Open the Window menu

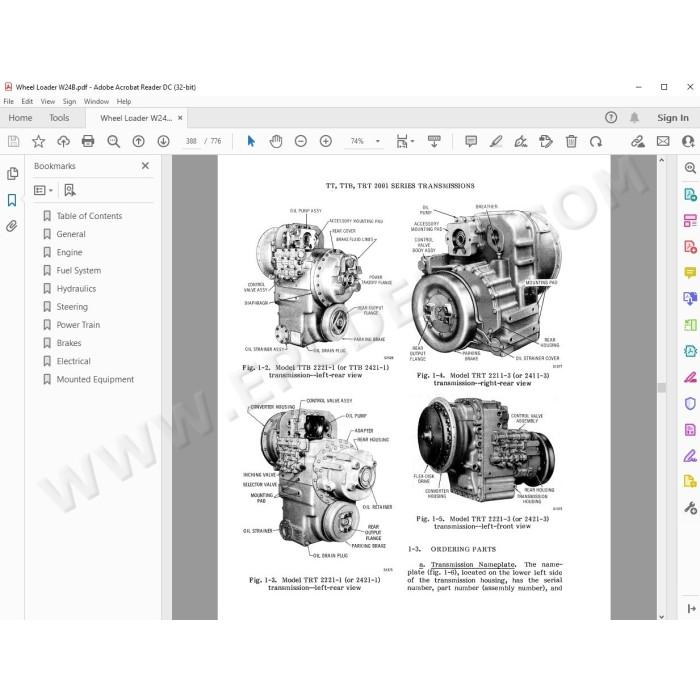tap(96, 101)
